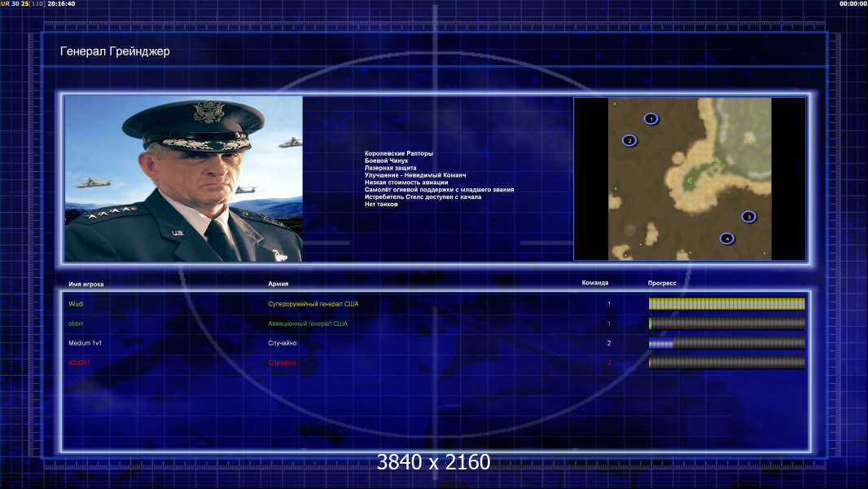Click red 'Случайно' army text
Screen dimensions: 868x489
point(282,363)
